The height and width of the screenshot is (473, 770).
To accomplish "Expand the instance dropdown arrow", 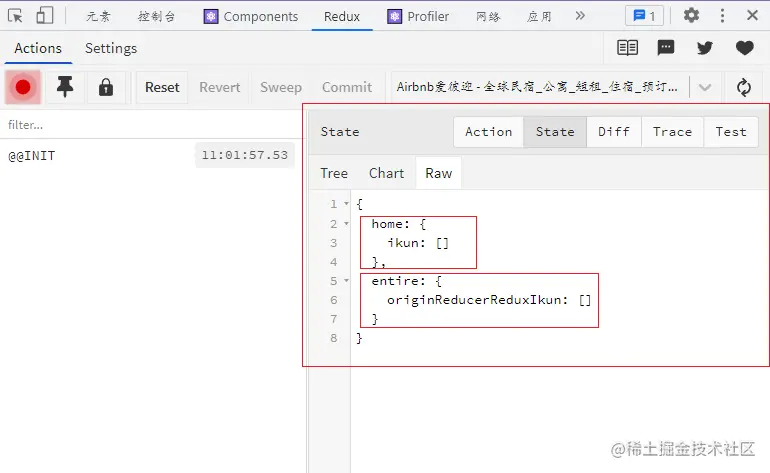I will tap(705, 87).
